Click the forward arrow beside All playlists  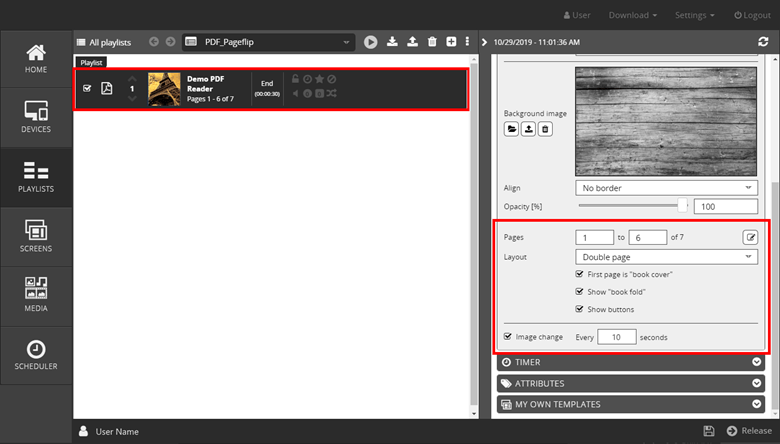click(x=170, y=42)
